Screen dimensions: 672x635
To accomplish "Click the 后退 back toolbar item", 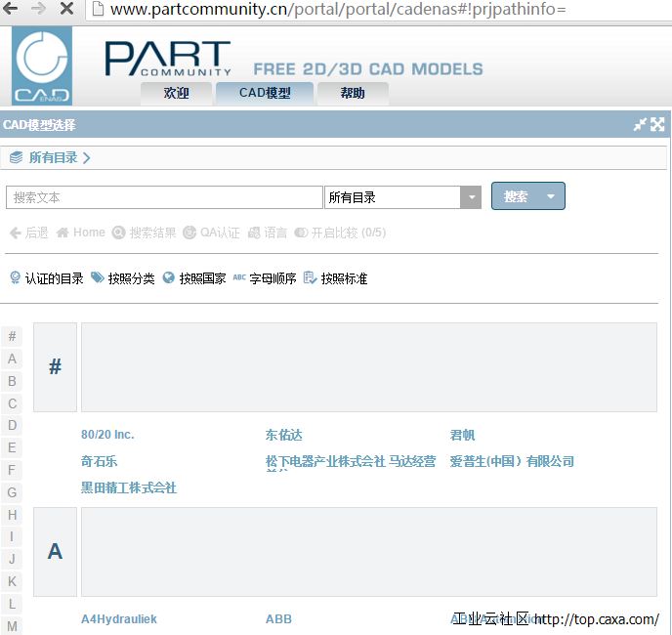I will [29, 233].
